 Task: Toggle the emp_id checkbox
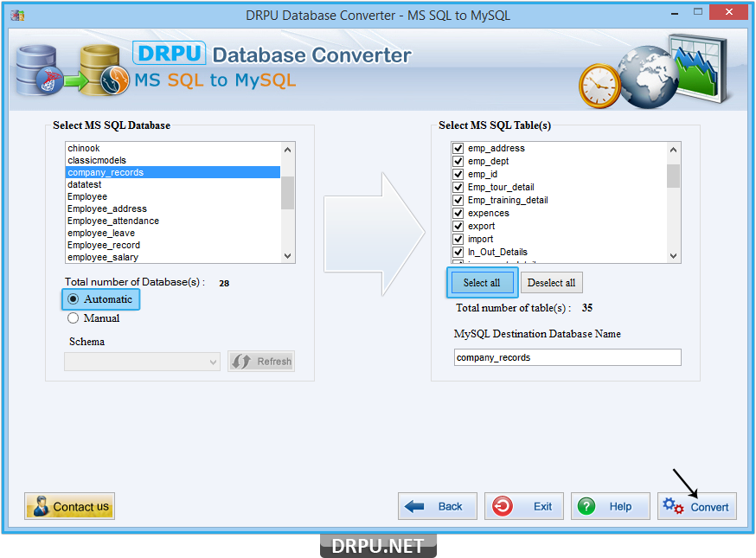pyautogui.click(x=458, y=174)
